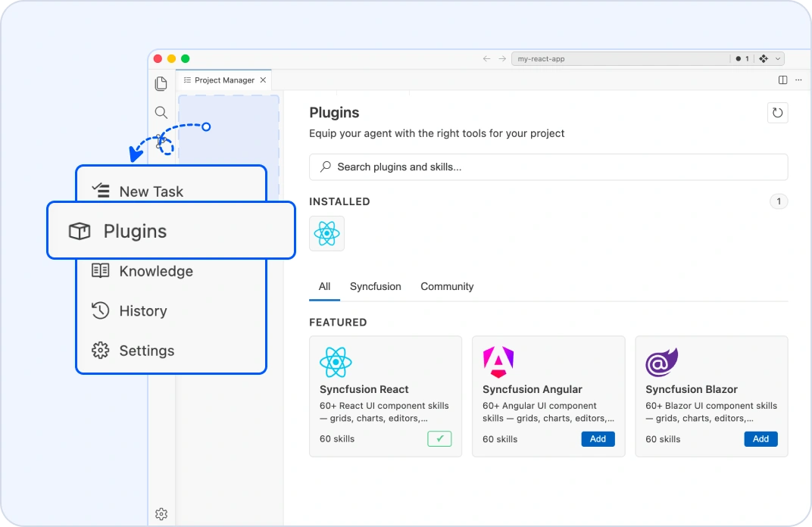
Task: Open the Syncfusion Angular card title
Action: point(532,389)
